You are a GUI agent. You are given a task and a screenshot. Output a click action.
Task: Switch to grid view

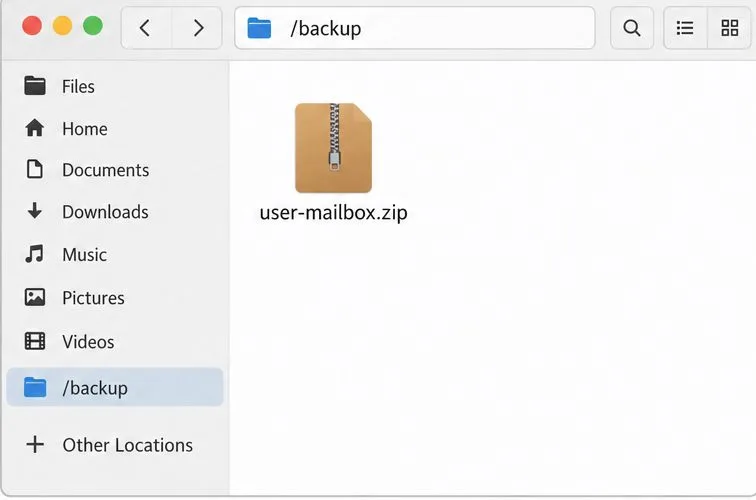pyautogui.click(x=729, y=28)
